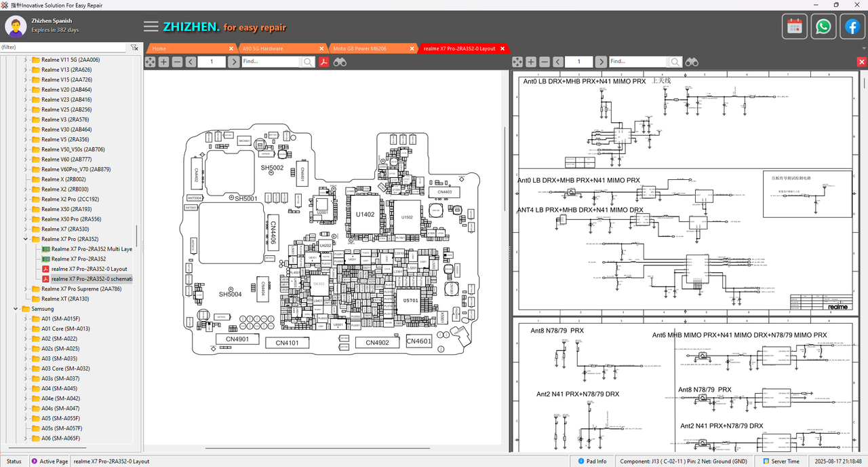Click the search magnifier in the schematic viewer
Viewport: 868px width, 467px height.
[x=675, y=62]
